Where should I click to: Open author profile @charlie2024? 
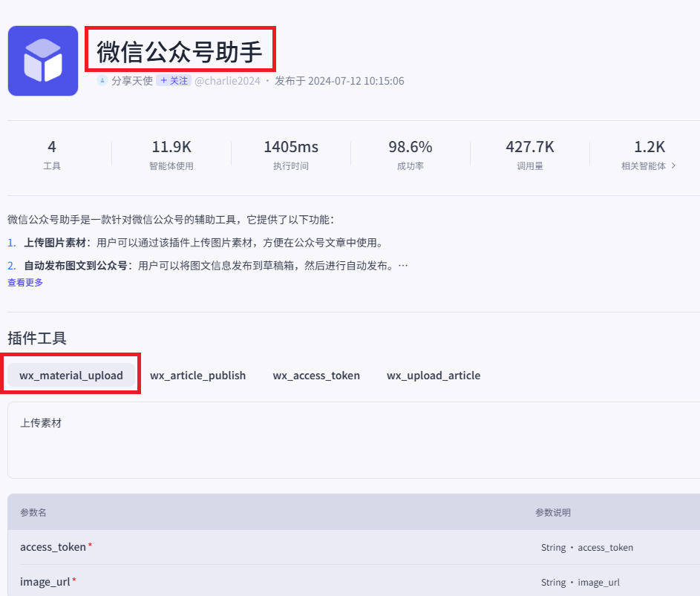pos(227,81)
